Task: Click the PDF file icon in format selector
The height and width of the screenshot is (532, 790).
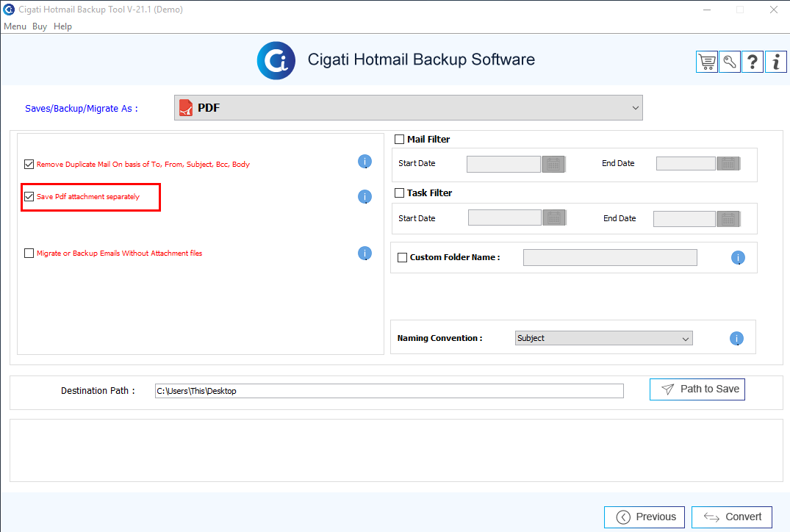Action: 186,108
